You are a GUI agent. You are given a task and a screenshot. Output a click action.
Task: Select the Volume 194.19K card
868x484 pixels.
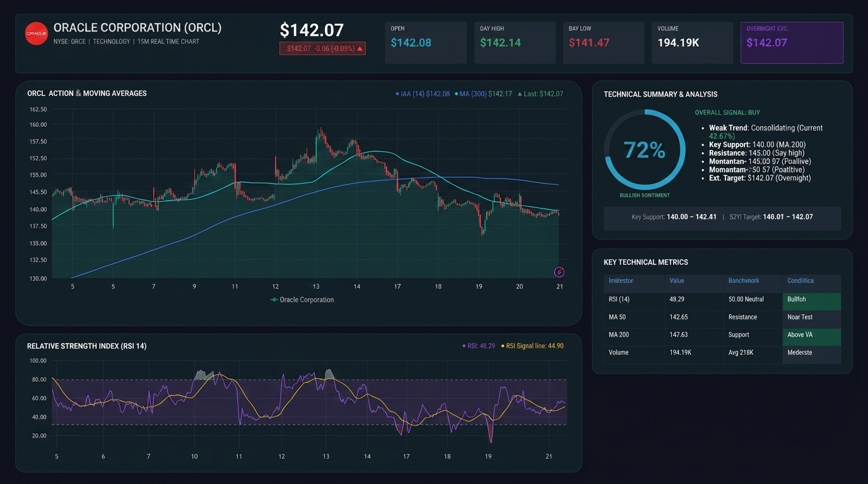point(693,43)
